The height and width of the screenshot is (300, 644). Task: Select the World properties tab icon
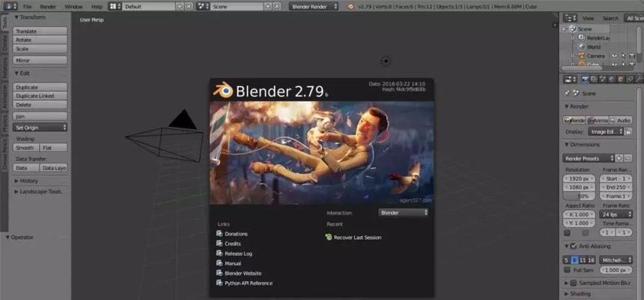pyautogui.click(x=611, y=79)
